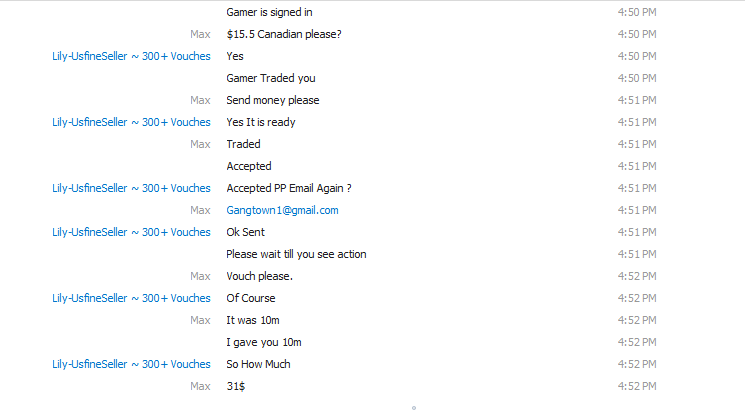The width and height of the screenshot is (745, 410).
Task: Click Lily-UsfineSeller name beside "Ok Sent"
Action: coord(131,232)
